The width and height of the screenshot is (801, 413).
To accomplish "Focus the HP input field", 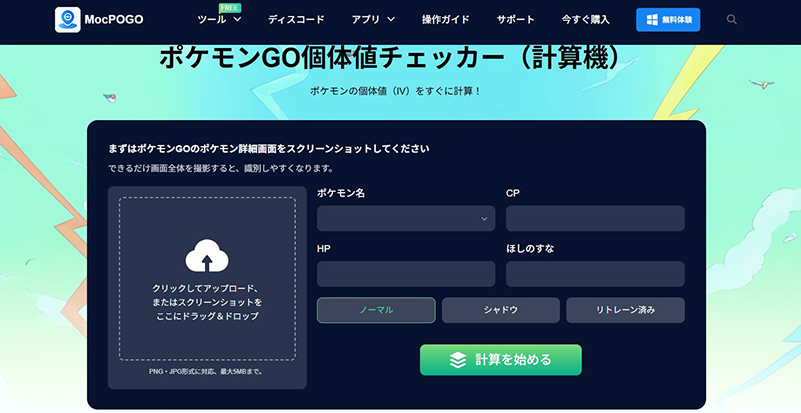I will [406, 274].
